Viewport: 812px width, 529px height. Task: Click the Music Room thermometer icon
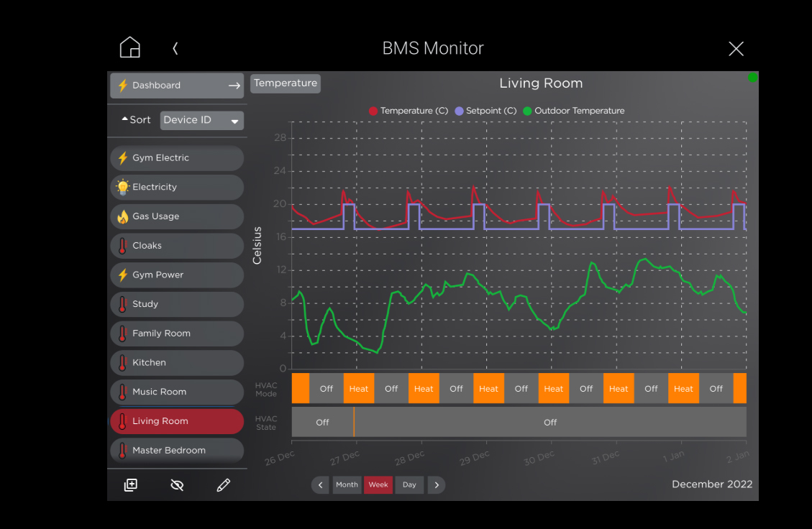(x=123, y=392)
